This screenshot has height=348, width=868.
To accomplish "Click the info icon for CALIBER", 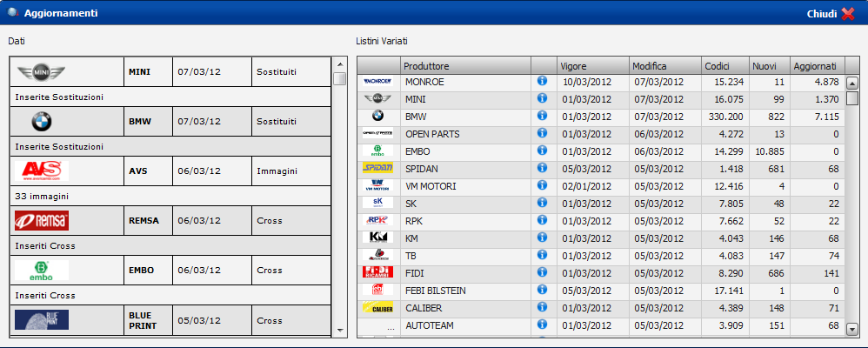I will [x=542, y=307].
